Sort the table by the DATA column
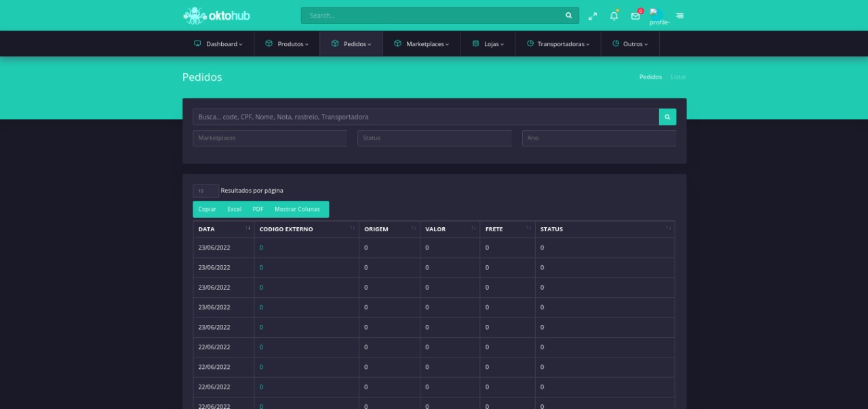The image size is (868, 409). (x=224, y=229)
